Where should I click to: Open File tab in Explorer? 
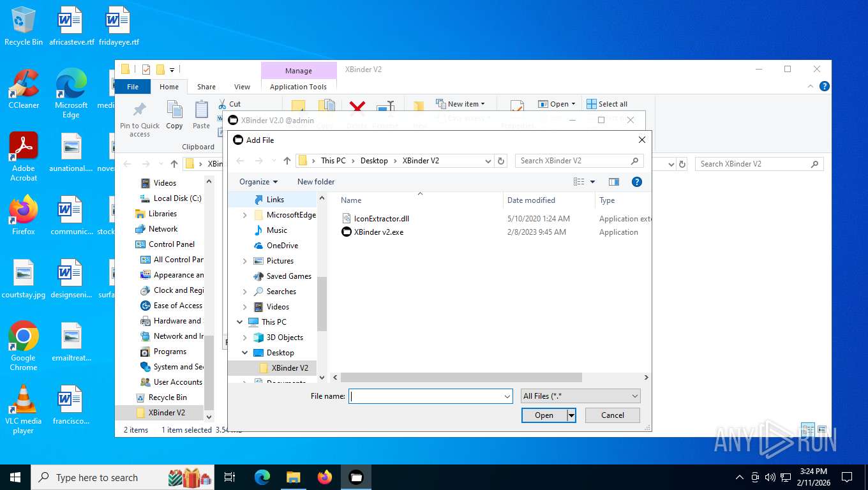pos(133,87)
